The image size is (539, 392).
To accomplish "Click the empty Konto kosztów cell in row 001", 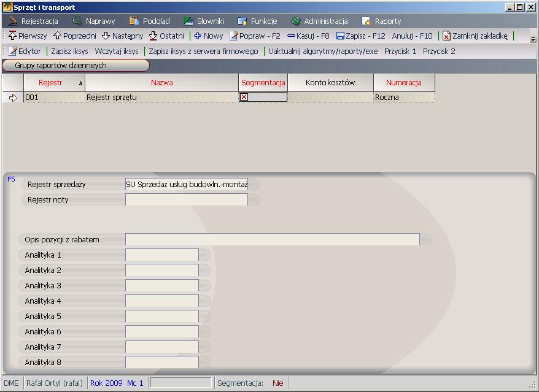I will point(331,98).
